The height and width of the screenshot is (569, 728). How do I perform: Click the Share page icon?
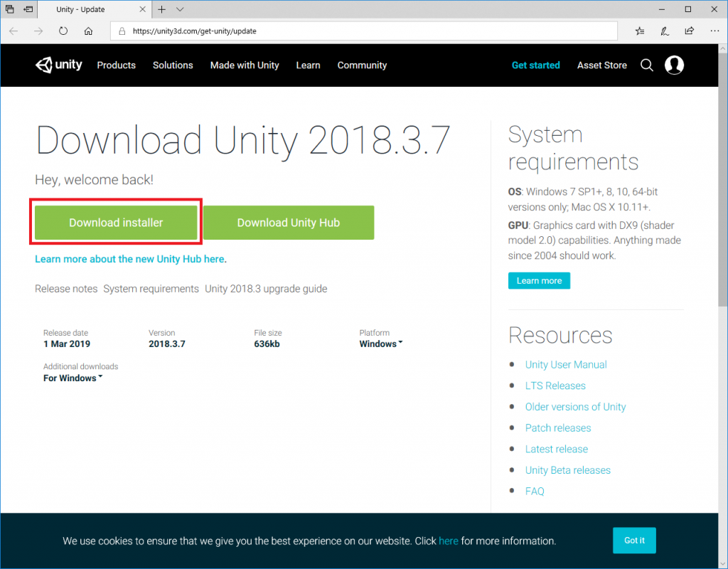[689, 31]
